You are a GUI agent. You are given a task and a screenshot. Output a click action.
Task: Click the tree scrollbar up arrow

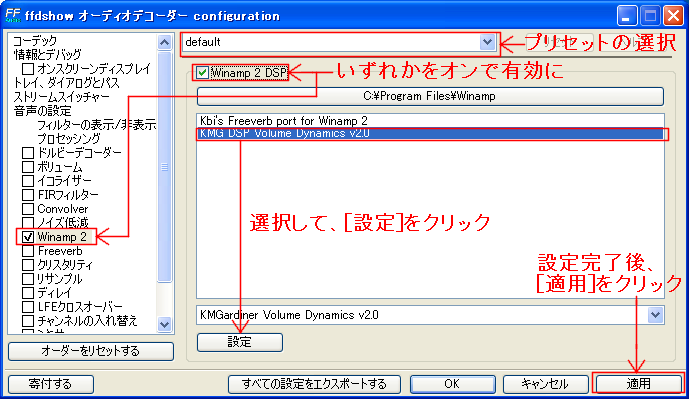point(164,42)
